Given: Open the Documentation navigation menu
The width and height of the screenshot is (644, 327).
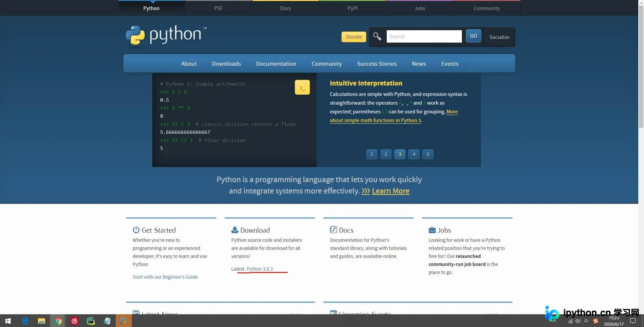Looking at the screenshot, I should [276, 64].
